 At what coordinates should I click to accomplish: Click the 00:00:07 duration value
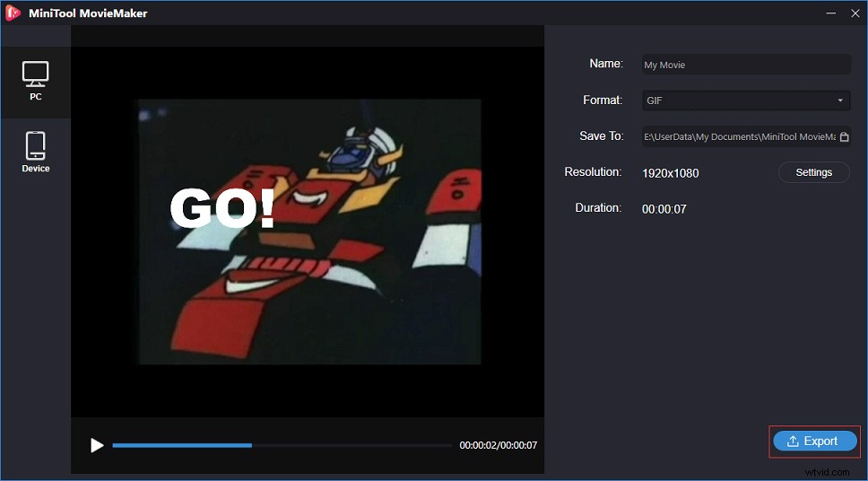click(664, 209)
